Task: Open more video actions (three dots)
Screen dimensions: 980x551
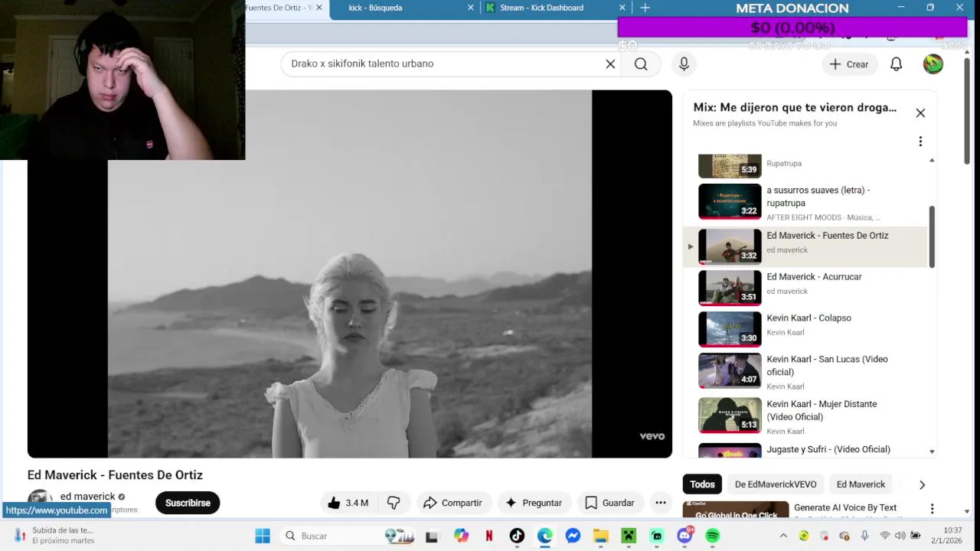Action: tap(661, 503)
